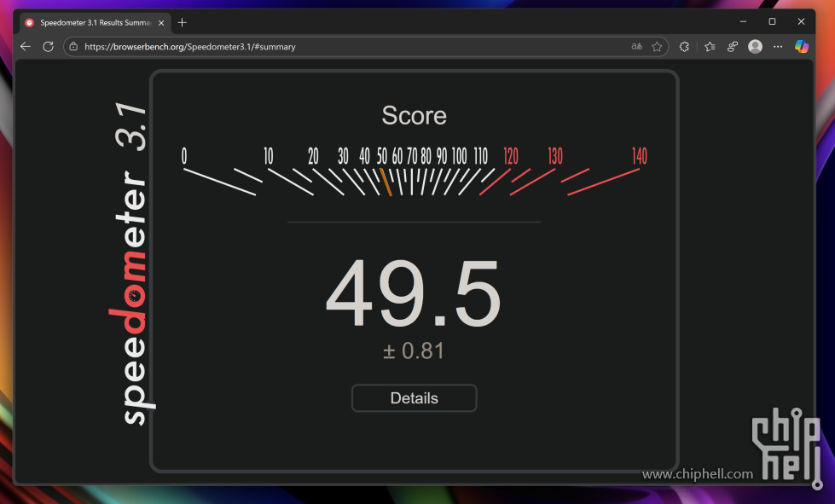The image size is (835, 504).
Task: Click the 140 gauge label
Action: 640,156
